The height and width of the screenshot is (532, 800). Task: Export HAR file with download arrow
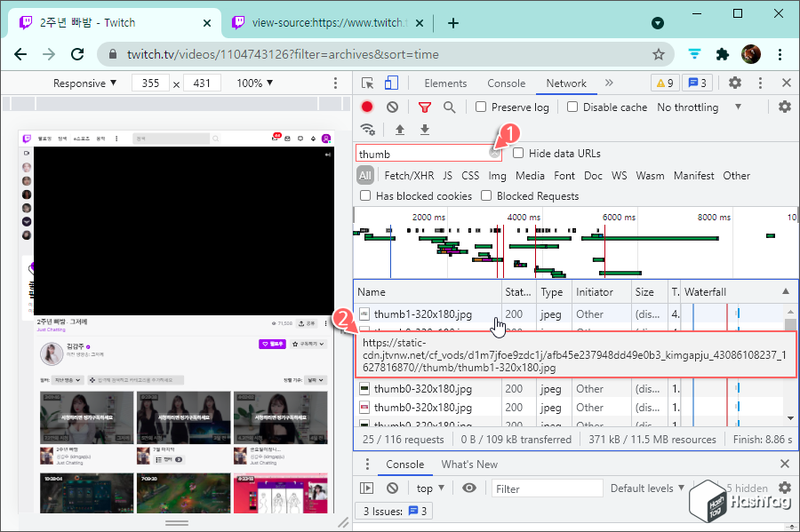pos(425,130)
